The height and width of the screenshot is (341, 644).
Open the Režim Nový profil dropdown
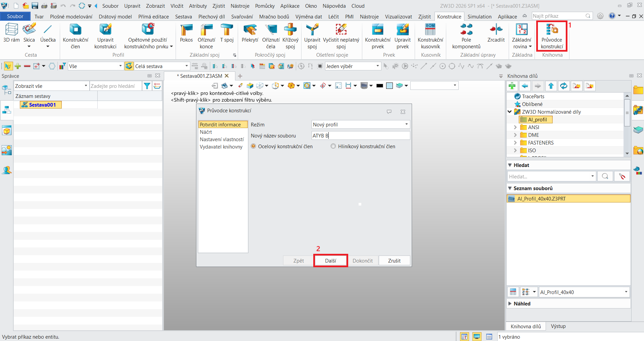point(361,124)
